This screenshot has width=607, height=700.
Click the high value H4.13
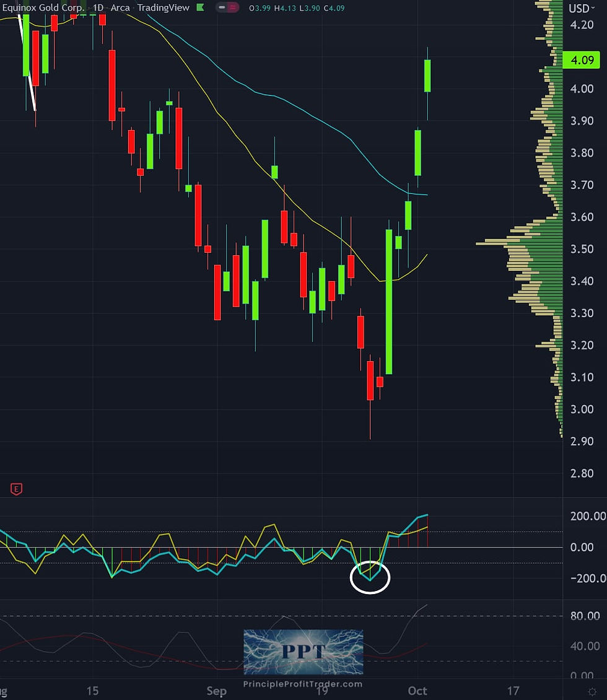click(x=284, y=8)
